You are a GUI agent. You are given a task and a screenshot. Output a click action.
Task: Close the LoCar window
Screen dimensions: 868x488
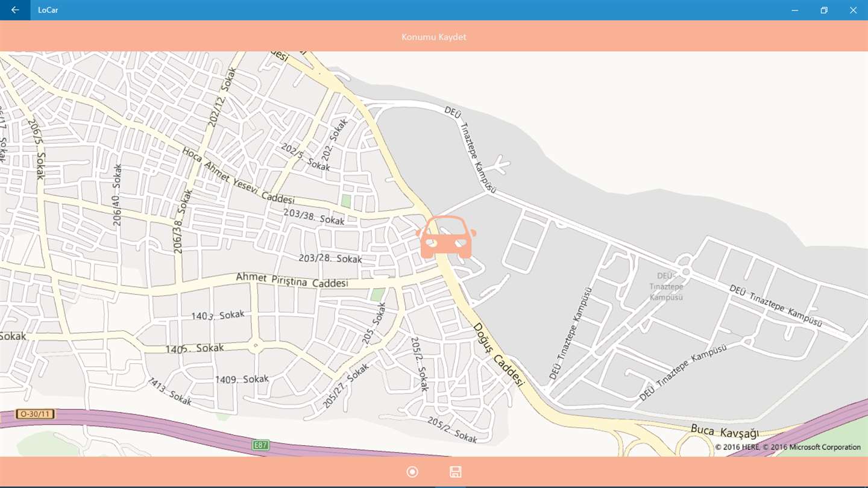click(853, 10)
